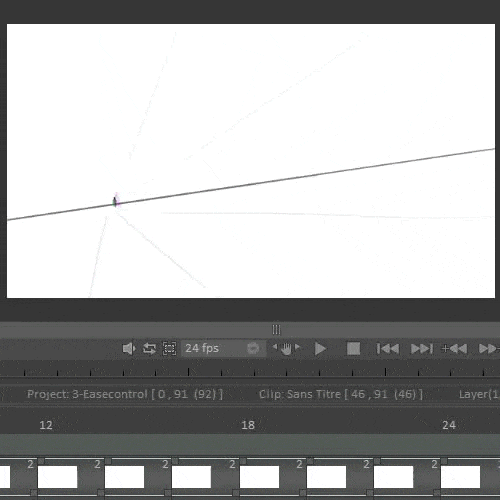The width and height of the screenshot is (500, 500).
Task: Click the Clip: Sans Titre info label
Action: [341, 394]
